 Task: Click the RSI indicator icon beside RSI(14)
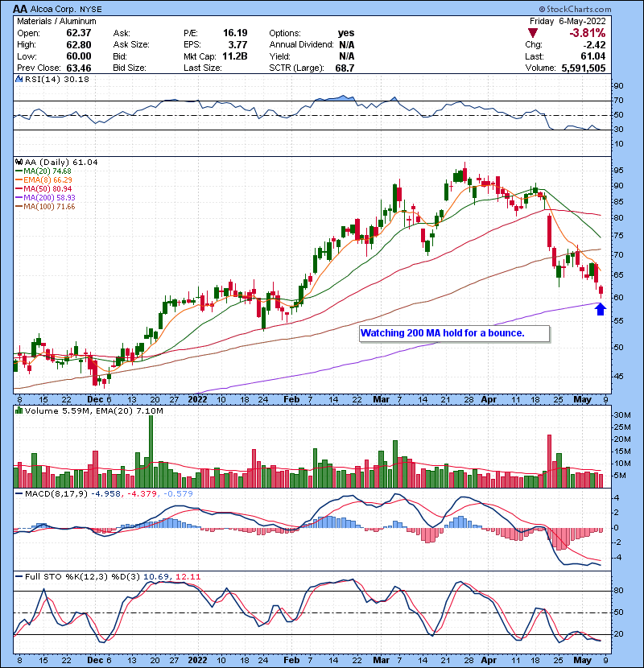(x=19, y=79)
